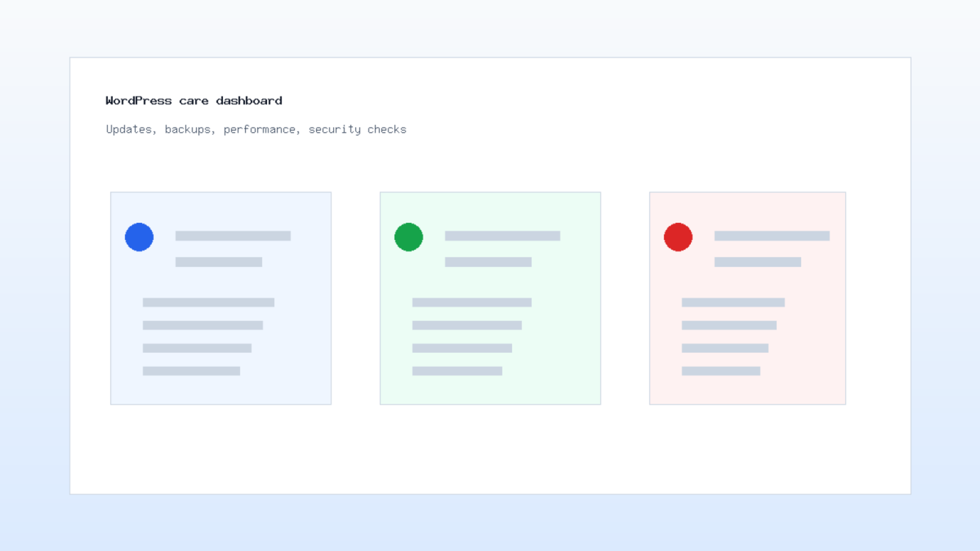Select the blue-tinted card panel

[221, 298]
